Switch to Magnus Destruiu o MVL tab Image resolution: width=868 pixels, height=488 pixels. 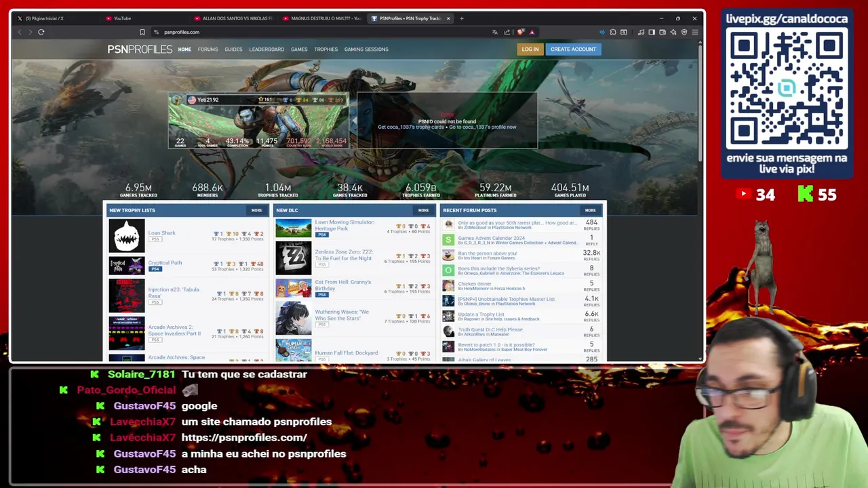tap(321, 18)
